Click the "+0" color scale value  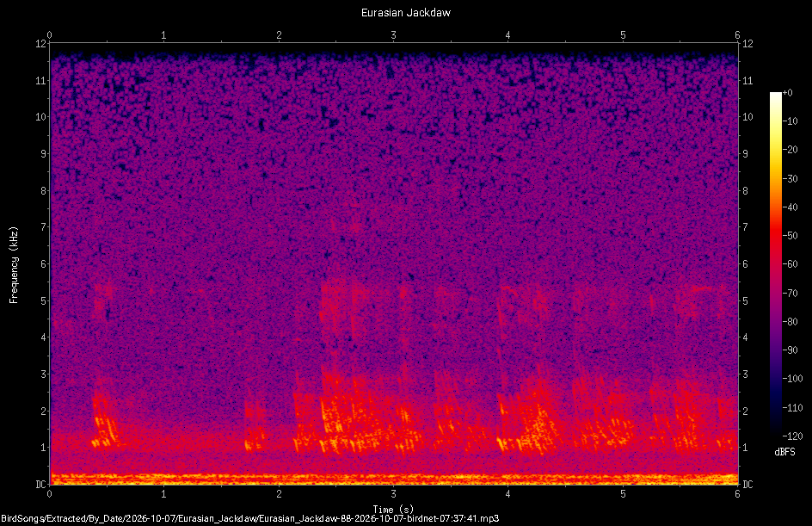(x=787, y=93)
